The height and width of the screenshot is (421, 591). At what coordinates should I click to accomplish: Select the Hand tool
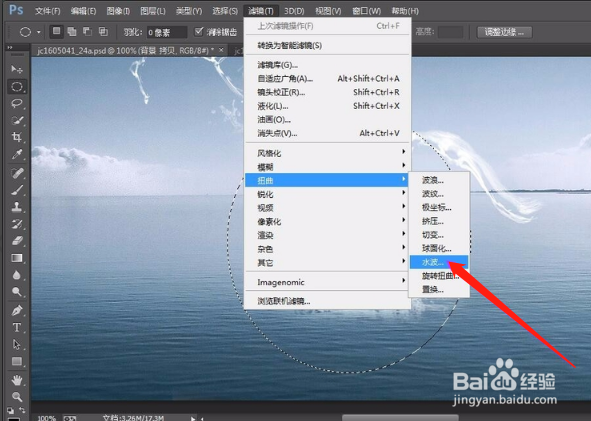[x=17, y=380]
